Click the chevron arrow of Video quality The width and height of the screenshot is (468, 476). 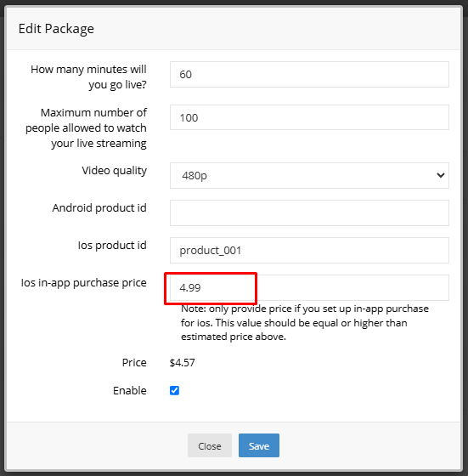pos(441,175)
